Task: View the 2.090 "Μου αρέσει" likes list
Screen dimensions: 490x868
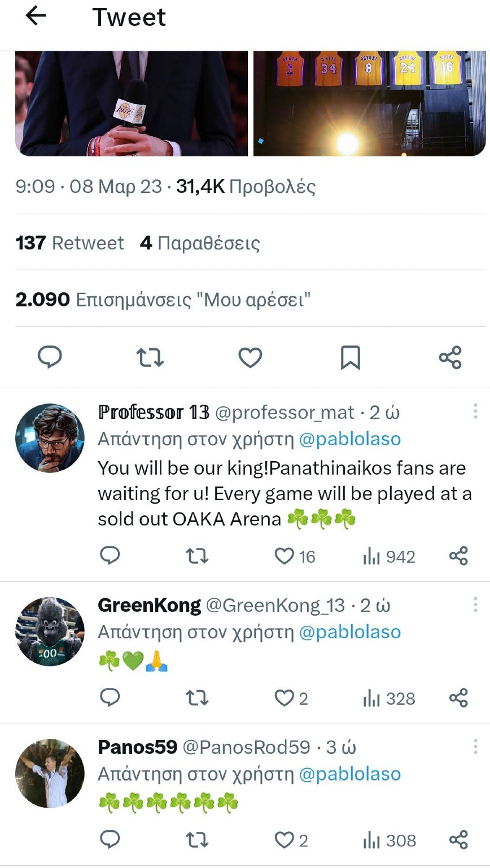Action: click(x=164, y=299)
